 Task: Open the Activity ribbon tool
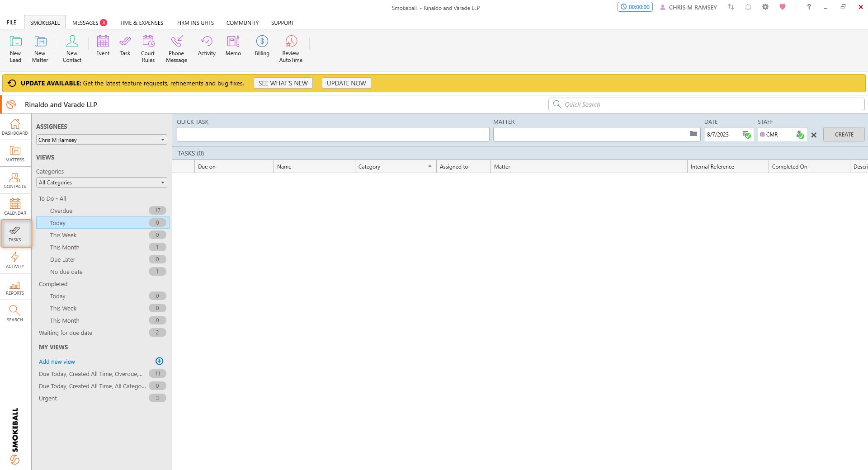pyautogui.click(x=207, y=46)
